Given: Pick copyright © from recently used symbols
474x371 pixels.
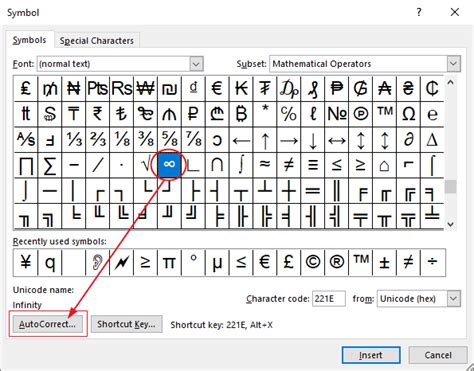Looking at the screenshot, I should 313,262.
